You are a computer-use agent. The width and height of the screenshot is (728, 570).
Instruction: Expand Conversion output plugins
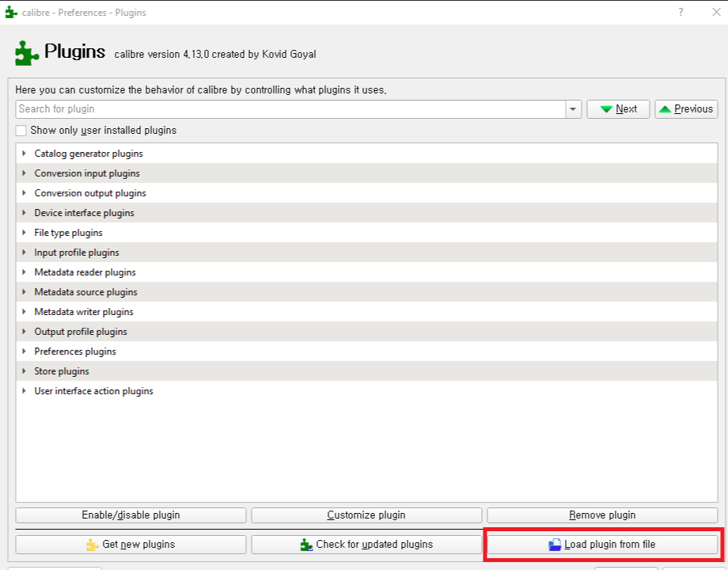click(24, 193)
